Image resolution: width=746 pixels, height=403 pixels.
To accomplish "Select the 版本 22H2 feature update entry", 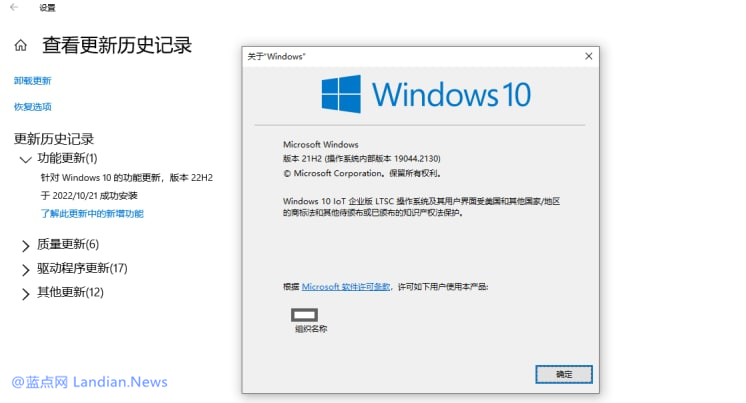I will click(127, 177).
